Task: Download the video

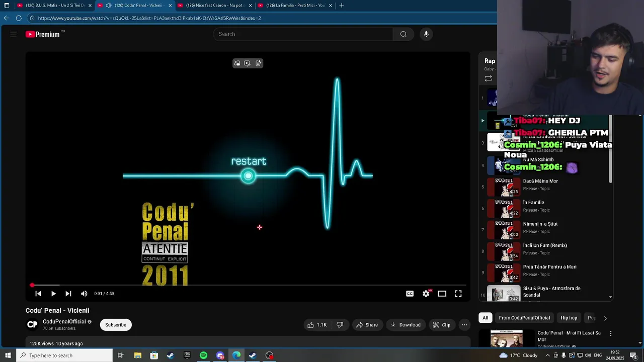Action: coord(406,325)
